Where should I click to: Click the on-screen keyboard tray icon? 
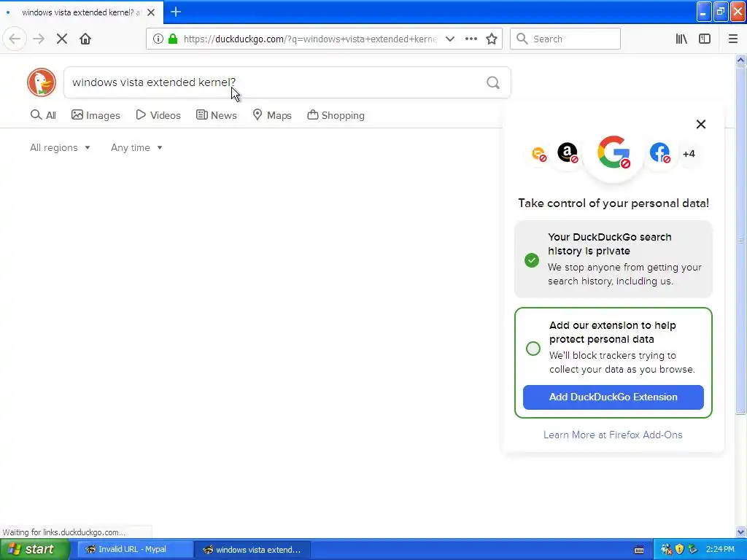[x=639, y=550]
